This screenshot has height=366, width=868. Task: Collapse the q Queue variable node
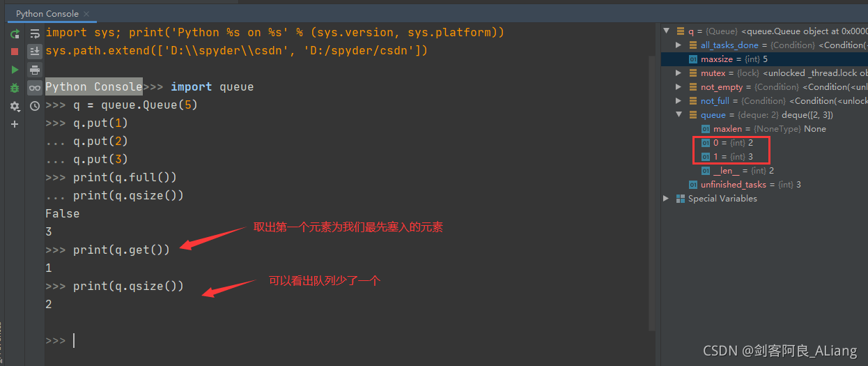667,31
